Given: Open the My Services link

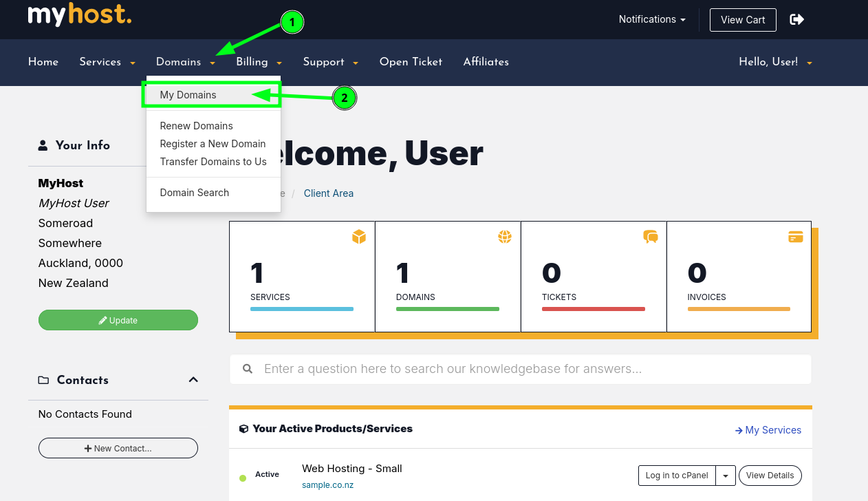Looking at the screenshot, I should pos(768,430).
